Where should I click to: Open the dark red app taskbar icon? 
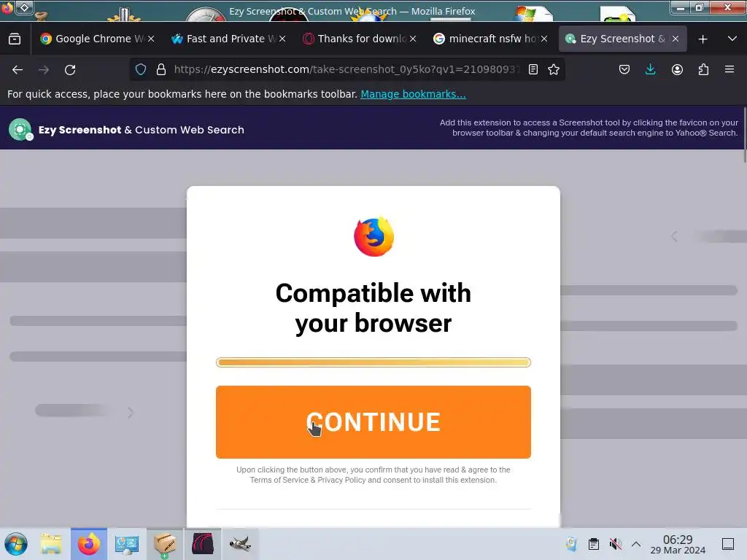203,544
